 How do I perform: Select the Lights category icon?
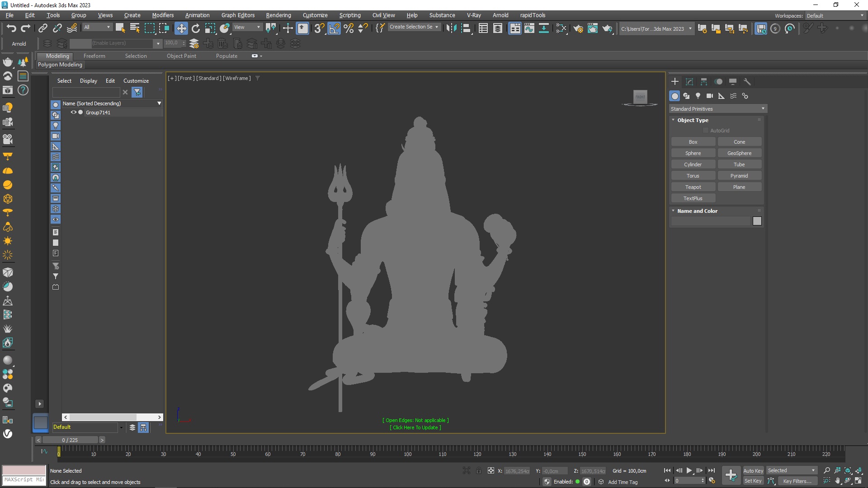[x=698, y=96]
